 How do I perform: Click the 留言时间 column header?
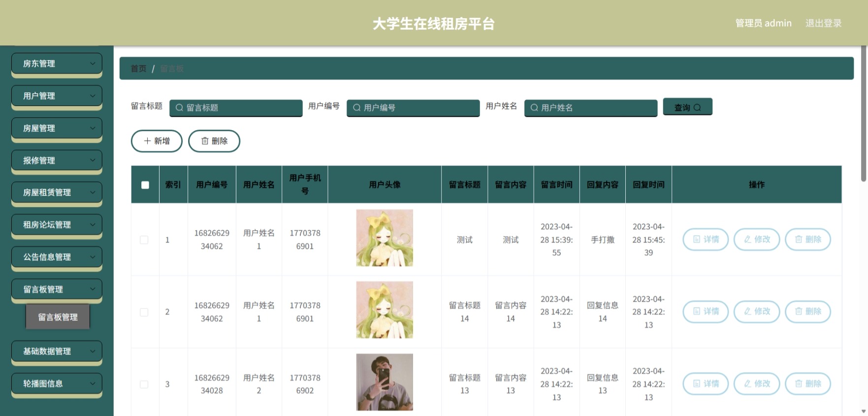[556, 184]
